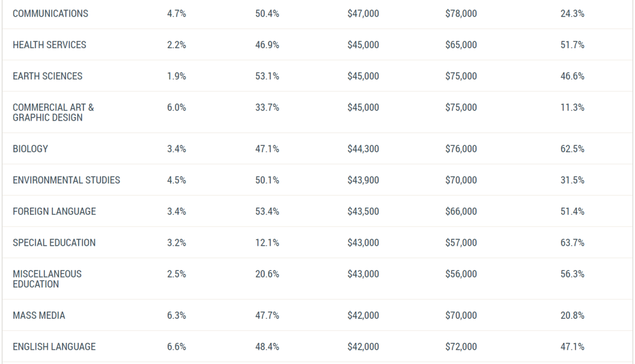The height and width of the screenshot is (364, 635).
Task: Click the $43,500 Foreign Language salary
Action: [x=363, y=211]
